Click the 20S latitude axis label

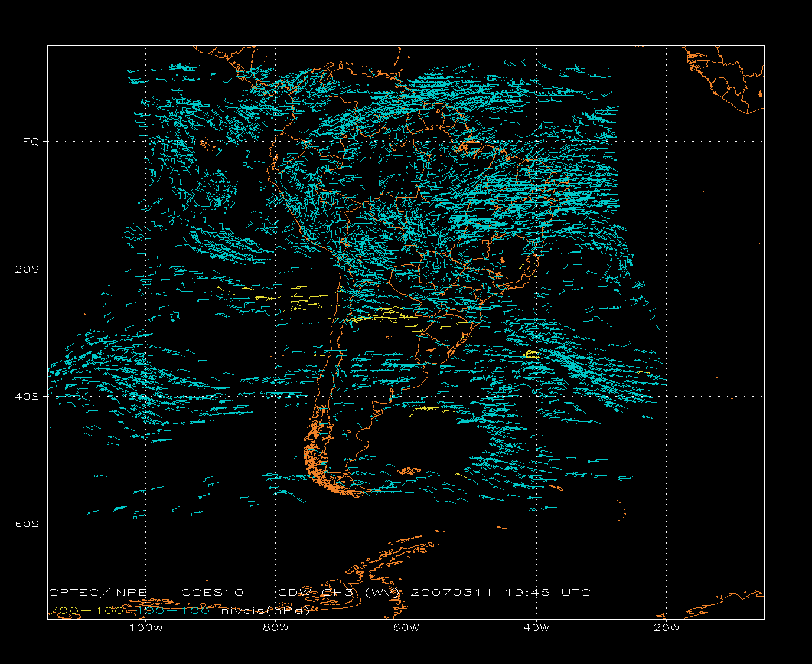click(x=27, y=269)
